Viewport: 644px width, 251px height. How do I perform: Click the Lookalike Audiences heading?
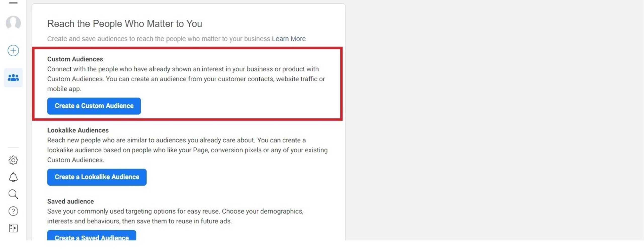(78, 130)
